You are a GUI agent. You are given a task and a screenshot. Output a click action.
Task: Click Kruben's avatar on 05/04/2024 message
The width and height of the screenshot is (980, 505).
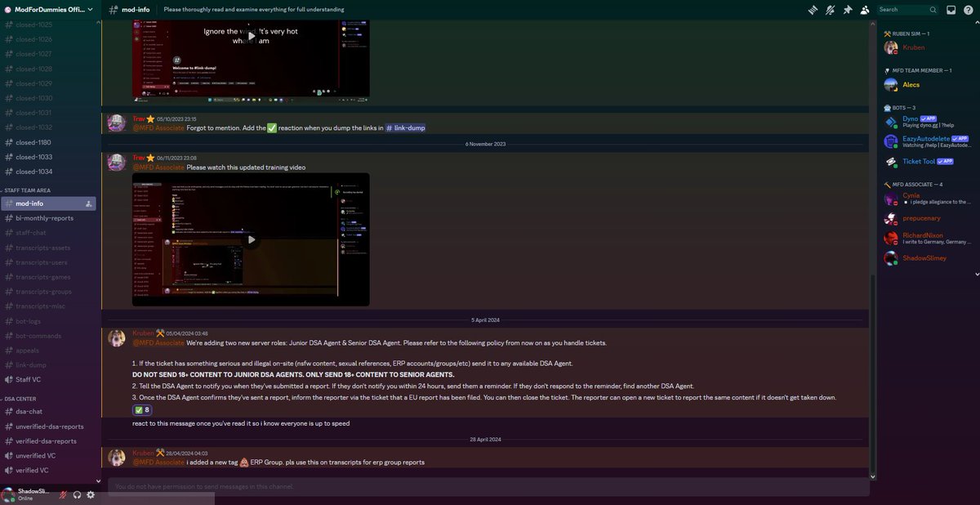coord(117,337)
